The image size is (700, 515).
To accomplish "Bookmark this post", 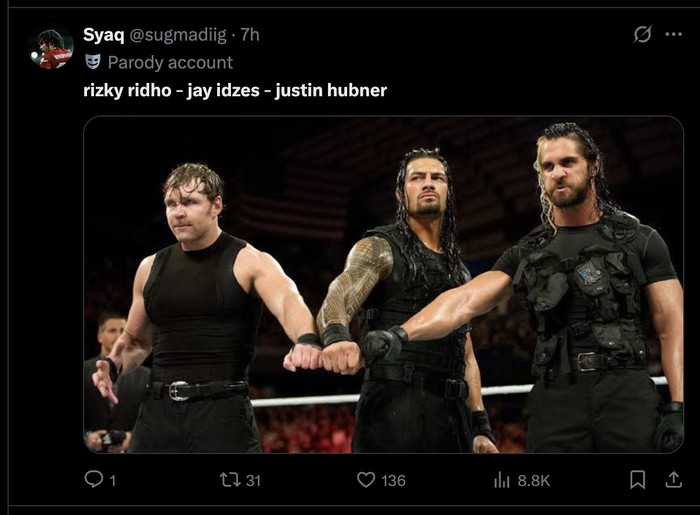I will (637, 480).
